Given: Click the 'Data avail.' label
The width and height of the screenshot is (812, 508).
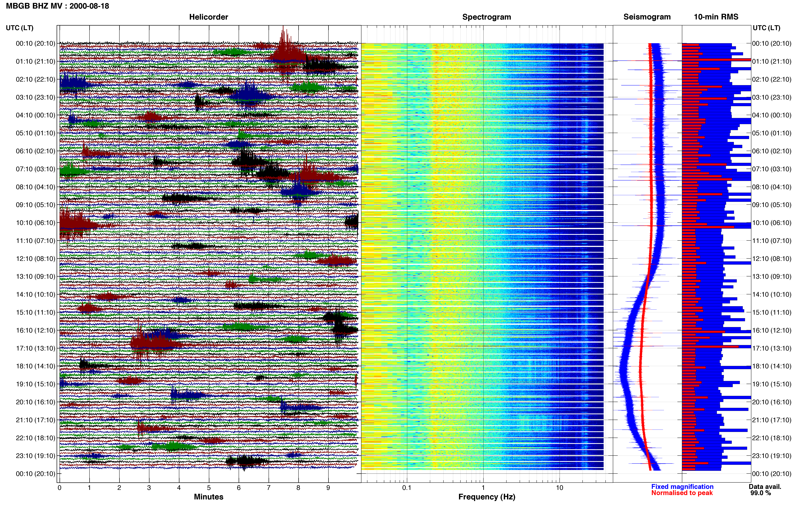Looking at the screenshot, I should tap(765, 486).
